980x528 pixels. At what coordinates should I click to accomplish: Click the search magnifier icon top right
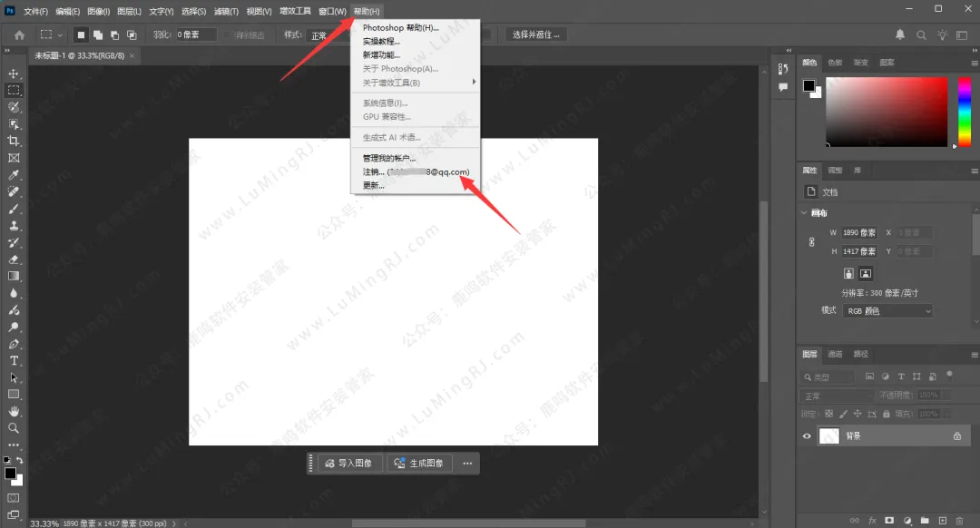click(x=921, y=35)
